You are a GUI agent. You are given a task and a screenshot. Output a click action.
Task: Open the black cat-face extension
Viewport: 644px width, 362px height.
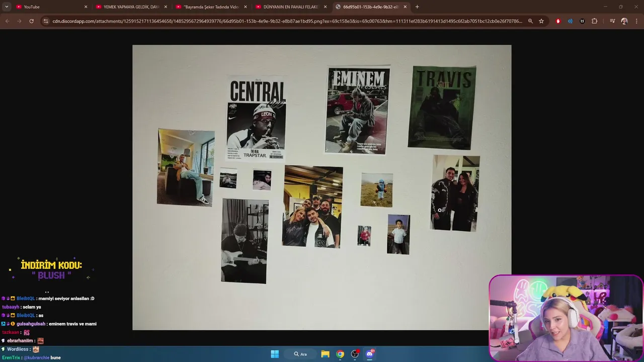tap(582, 21)
